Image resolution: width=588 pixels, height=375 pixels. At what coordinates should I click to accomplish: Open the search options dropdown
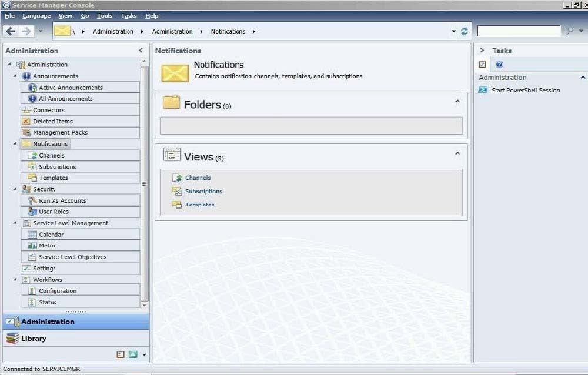[x=582, y=31]
